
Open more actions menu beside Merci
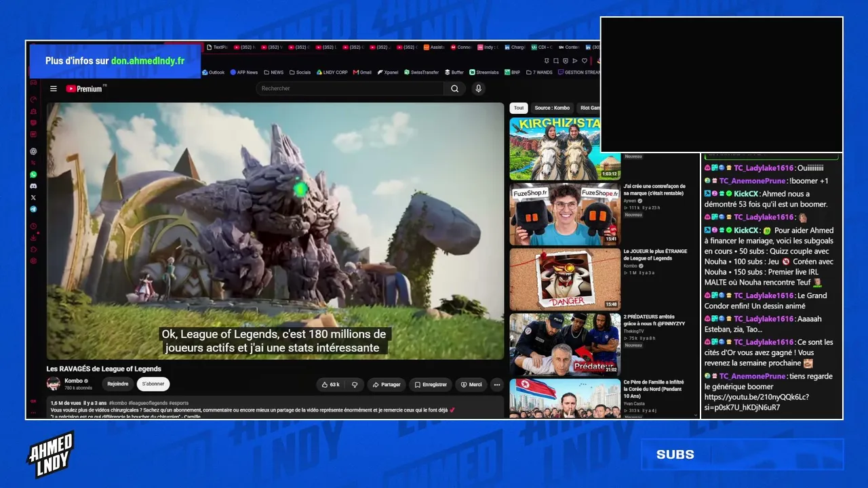coord(497,384)
